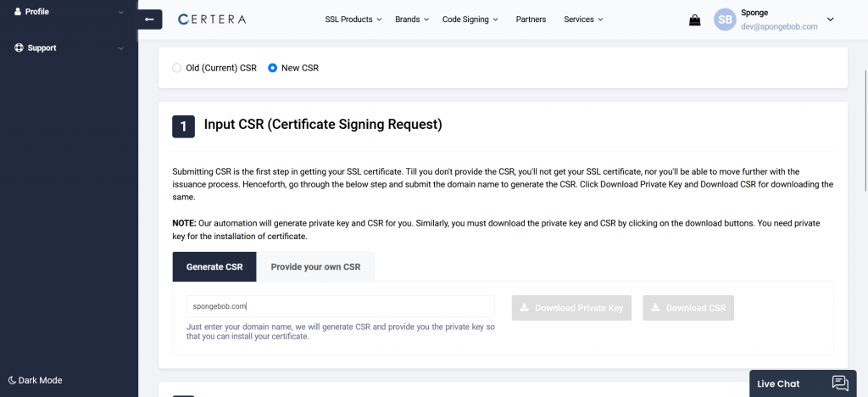Screen dimensions: 868x397
Task: Click the Profile person icon in sidebar
Action: pos(18,11)
